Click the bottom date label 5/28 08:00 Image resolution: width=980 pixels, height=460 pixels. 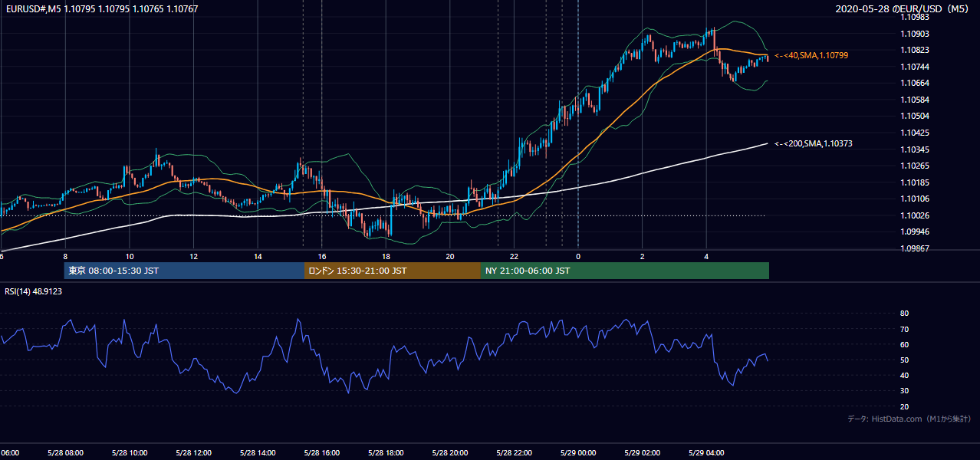[65, 452]
